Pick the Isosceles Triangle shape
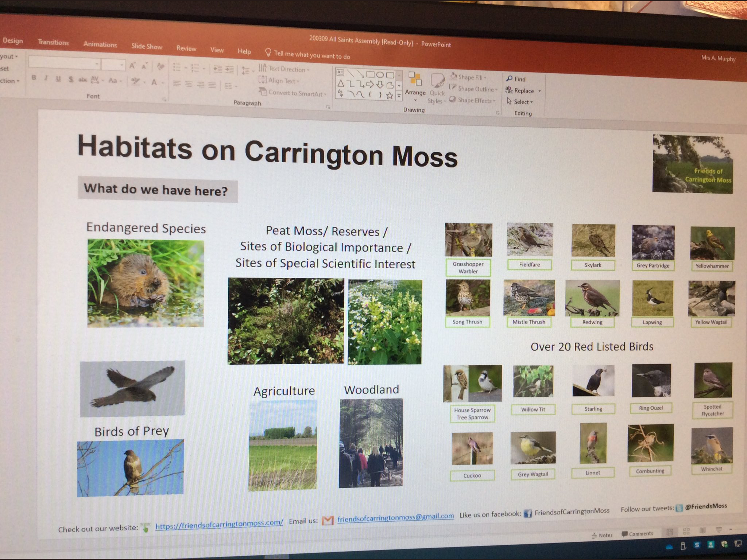Viewport: 747px width, 560px height. [x=340, y=83]
